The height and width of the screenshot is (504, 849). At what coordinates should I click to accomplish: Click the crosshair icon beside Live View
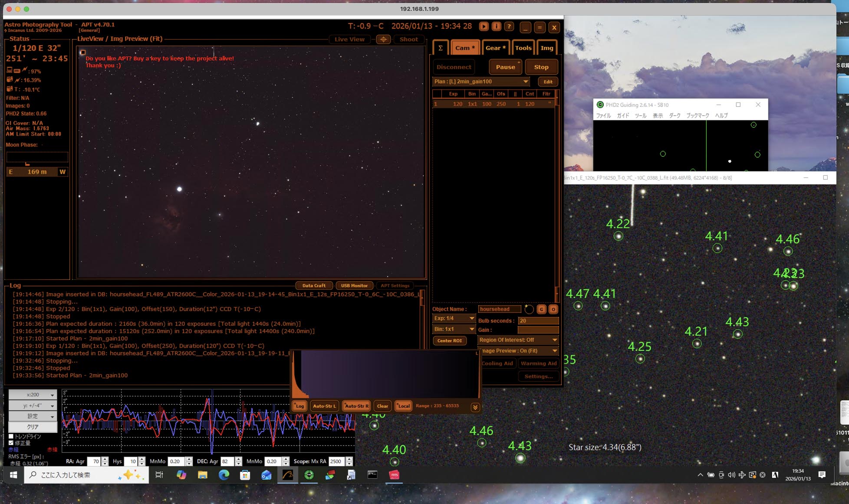pyautogui.click(x=383, y=39)
